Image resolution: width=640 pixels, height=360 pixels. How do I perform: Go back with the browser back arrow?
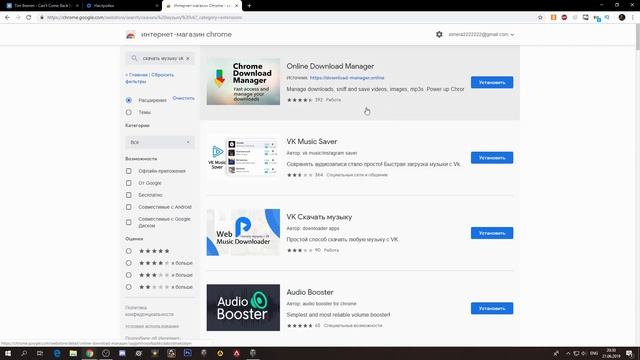point(7,18)
